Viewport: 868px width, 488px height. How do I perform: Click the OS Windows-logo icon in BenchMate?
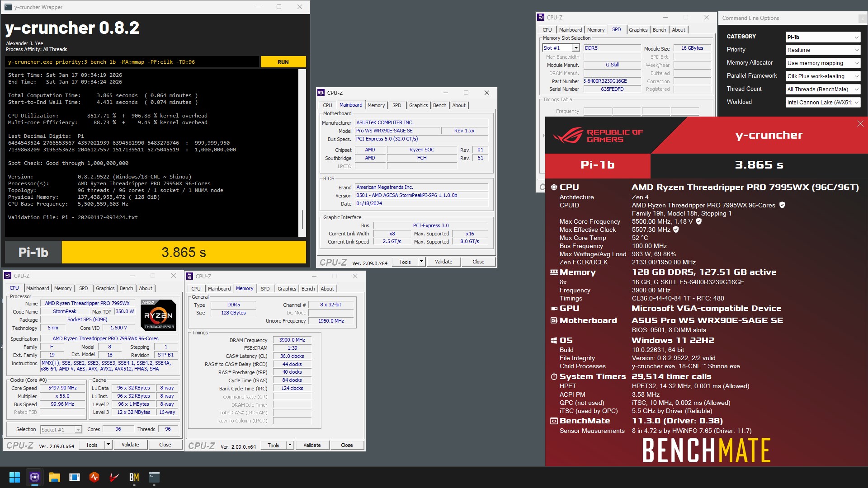pyautogui.click(x=554, y=340)
